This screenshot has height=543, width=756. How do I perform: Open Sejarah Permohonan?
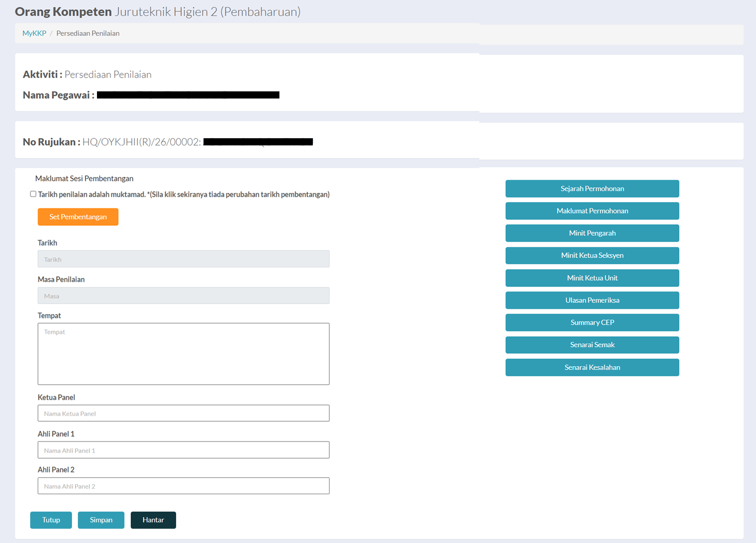[x=592, y=189]
